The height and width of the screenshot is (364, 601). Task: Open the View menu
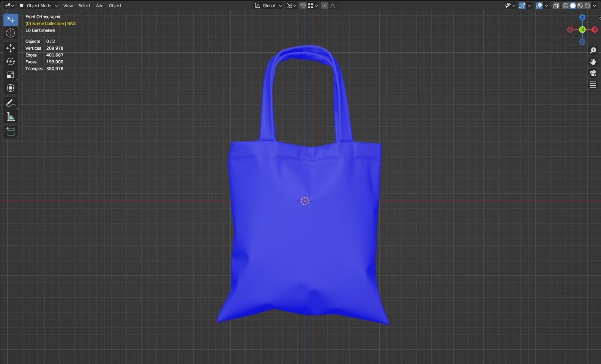[x=68, y=6]
